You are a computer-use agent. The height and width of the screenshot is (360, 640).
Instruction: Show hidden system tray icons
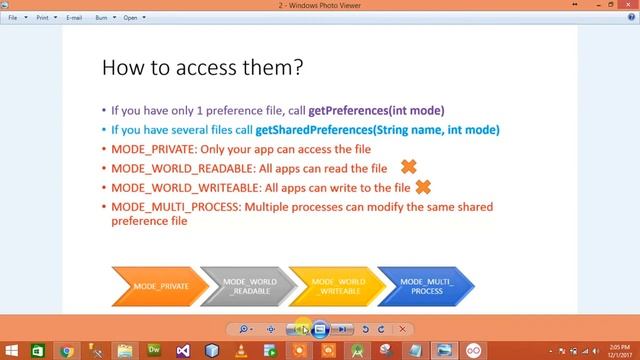551,351
